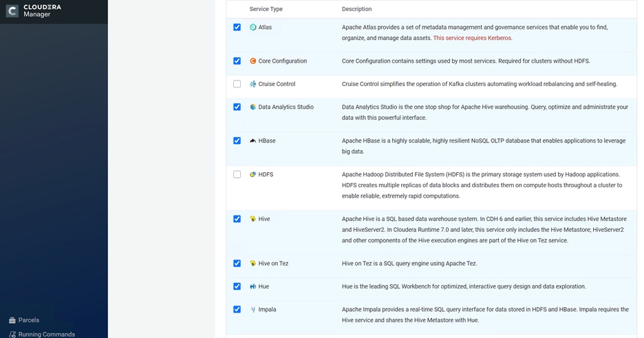Click the HDFS description paragraph
Image resolution: width=644 pixels, height=338 pixels.
tap(482, 184)
